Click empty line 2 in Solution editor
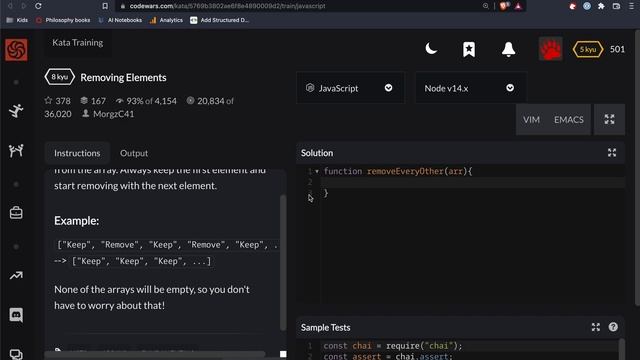 (x=473, y=182)
